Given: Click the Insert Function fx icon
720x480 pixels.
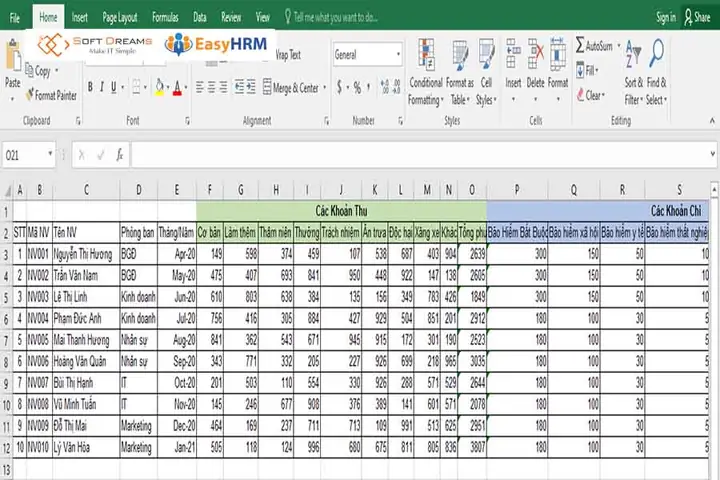Looking at the screenshot, I should tap(120, 155).
